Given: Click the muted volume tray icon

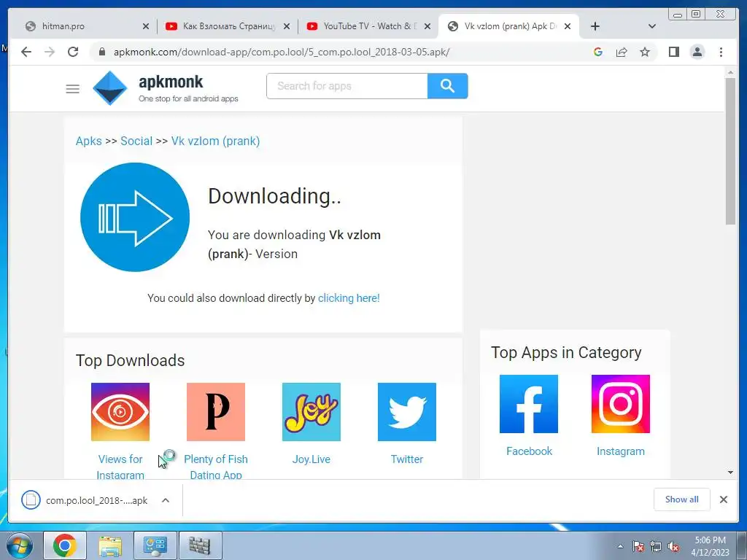Looking at the screenshot, I should pyautogui.click(x=673, y=546).
